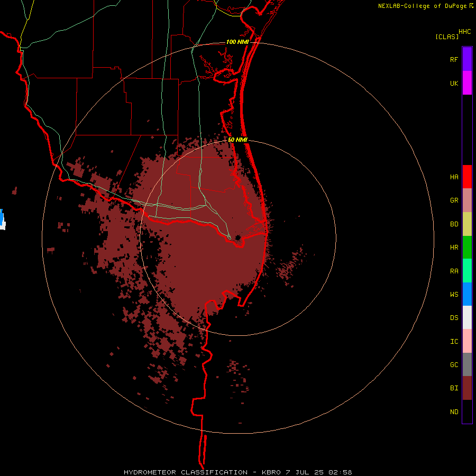The height and width of the screenshot is (476, 476).
Task: Click the DS white legend swatch
Action: pyautogui.click(x=467, y=317)
